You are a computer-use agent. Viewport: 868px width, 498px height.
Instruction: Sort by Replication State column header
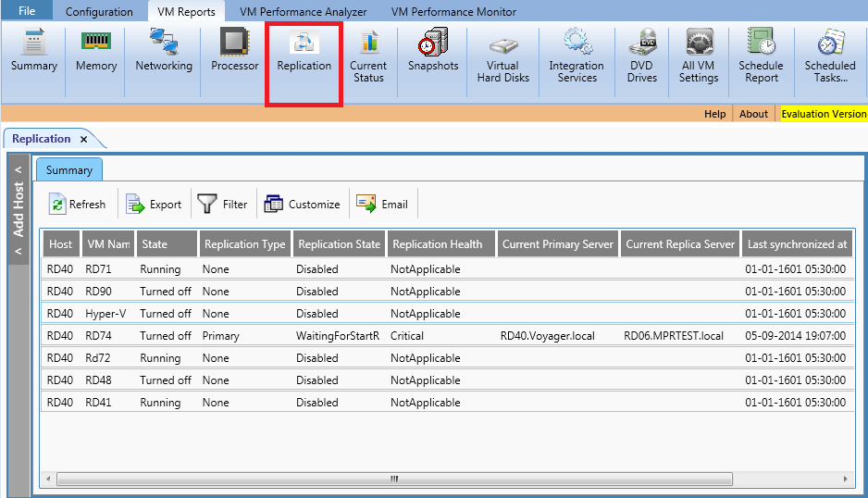tap(340, 244)
